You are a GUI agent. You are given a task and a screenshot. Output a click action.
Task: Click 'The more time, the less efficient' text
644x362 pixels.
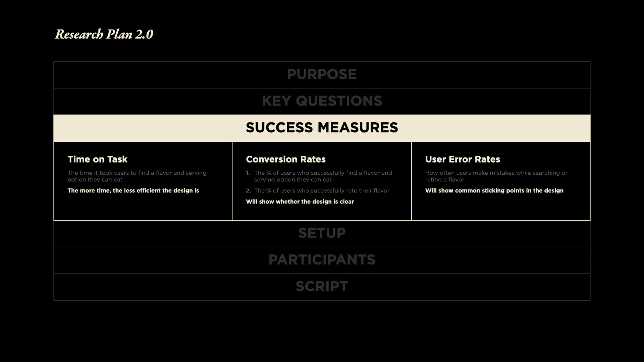pos(133,191)
